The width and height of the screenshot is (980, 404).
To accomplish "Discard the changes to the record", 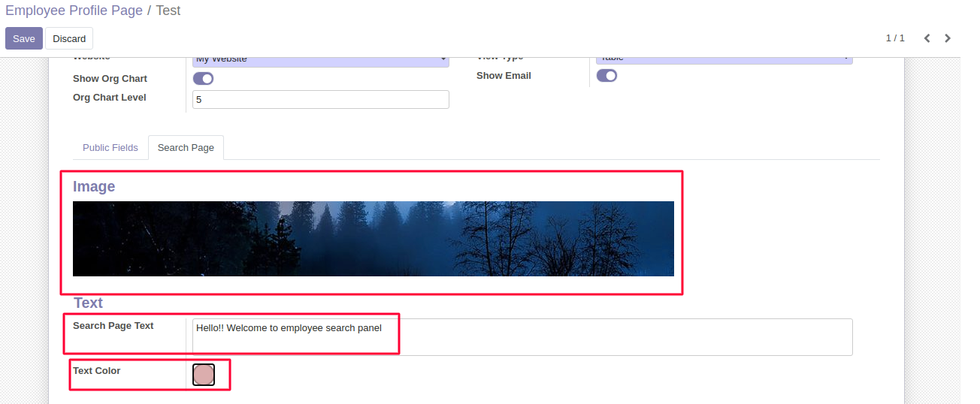I will click(x=69, y=38).
